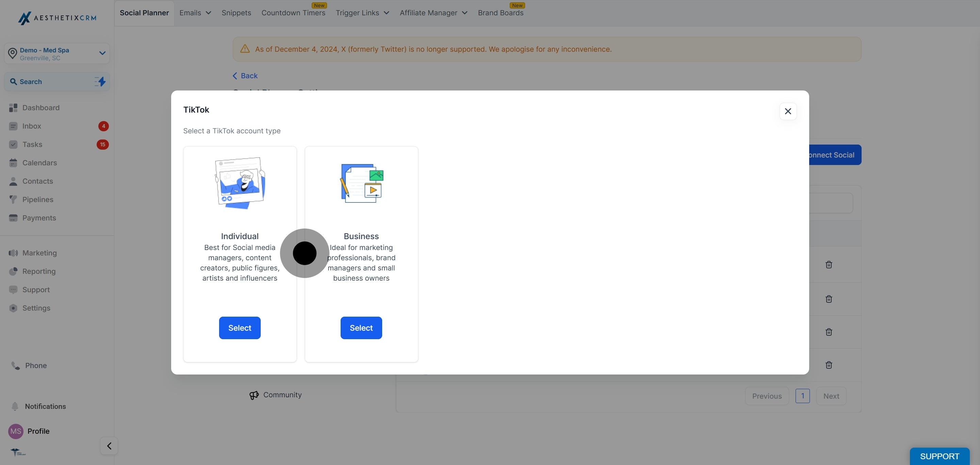Go Back to the previous page
Image resolution: width=980 pixels, height=465 pixels.
245,76
